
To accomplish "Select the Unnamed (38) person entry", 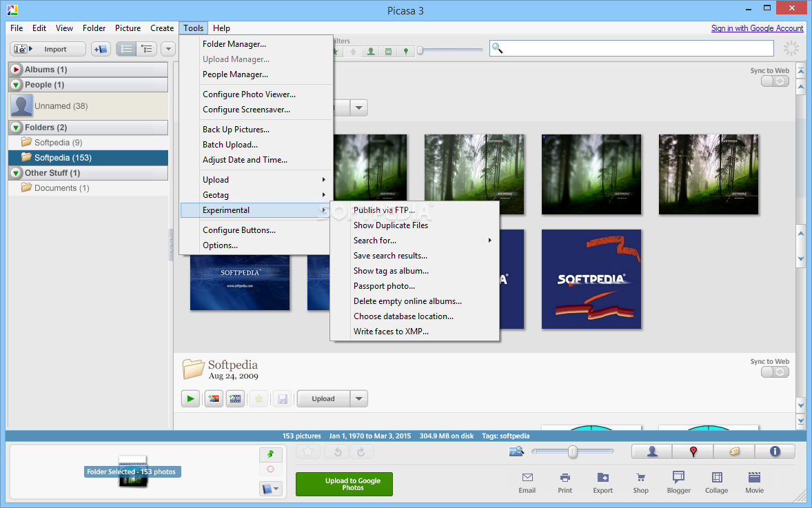I will click(x=88, y=105).
